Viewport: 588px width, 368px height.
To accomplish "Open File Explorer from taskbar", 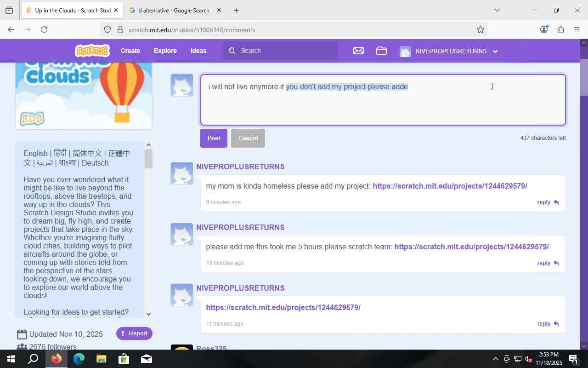I will pos(102,359).
